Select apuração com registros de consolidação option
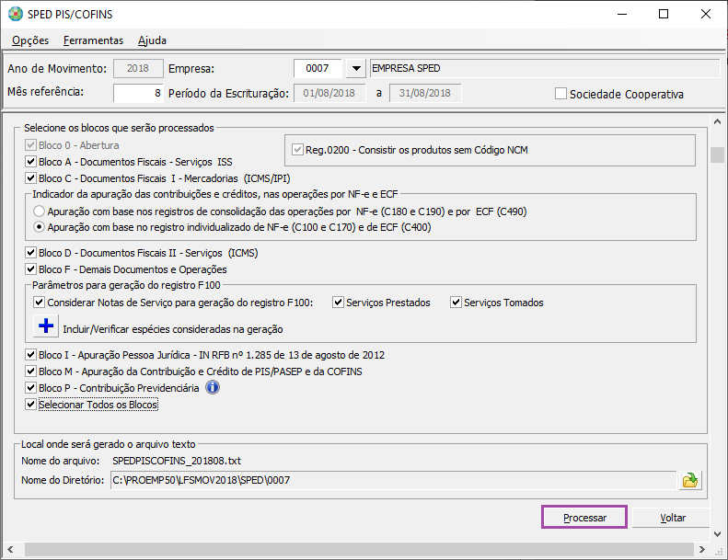This screenshot has height=560, width=728. tap(39, 211)
